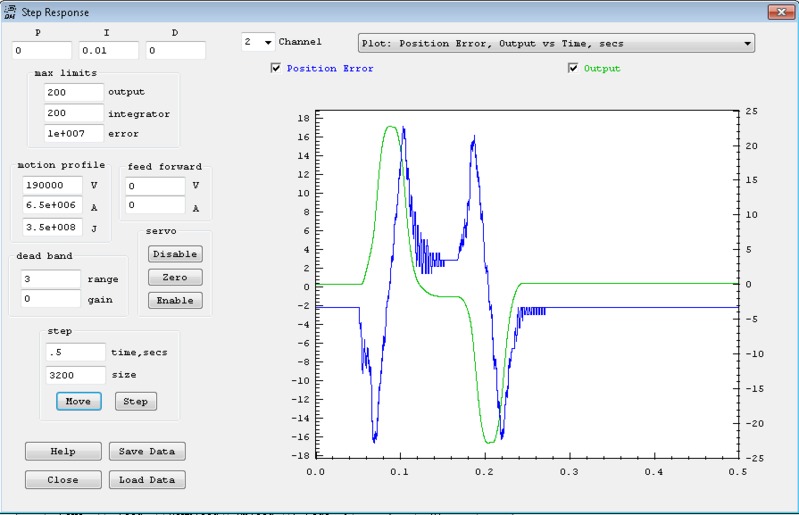Click the dead band range field
This screenshot has width=799, height=515.
[x=50, y=279]
